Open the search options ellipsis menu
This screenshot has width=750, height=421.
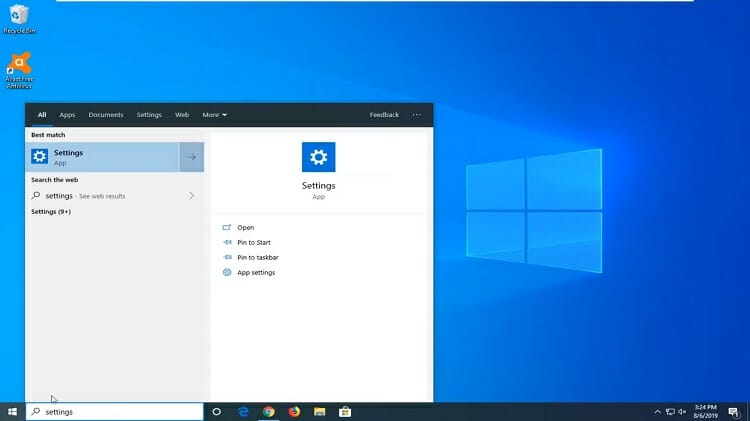pos(417,115)
